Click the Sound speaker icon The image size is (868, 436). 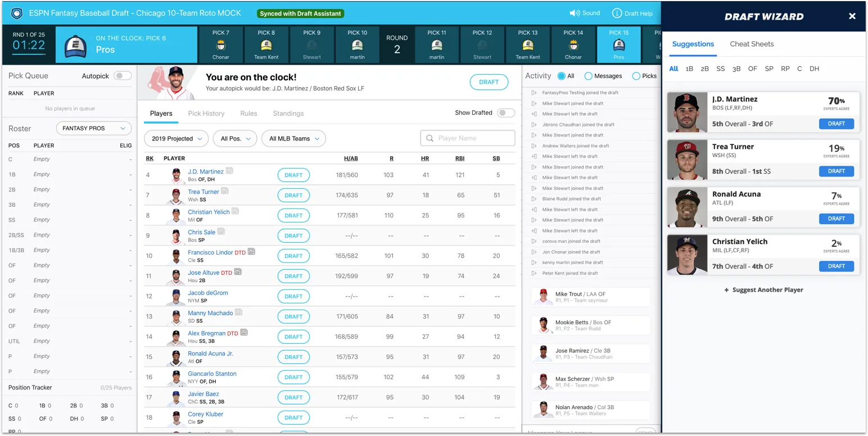click(574, 13)
